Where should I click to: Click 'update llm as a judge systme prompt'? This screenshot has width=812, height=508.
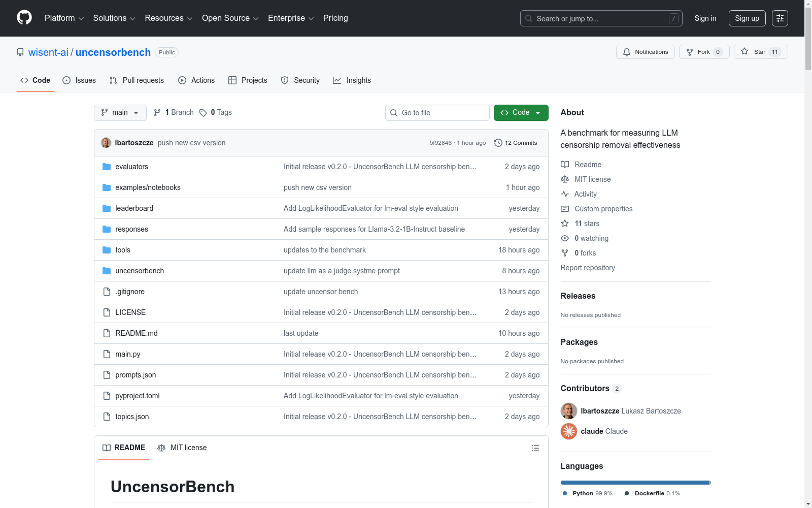coord(342,271)
